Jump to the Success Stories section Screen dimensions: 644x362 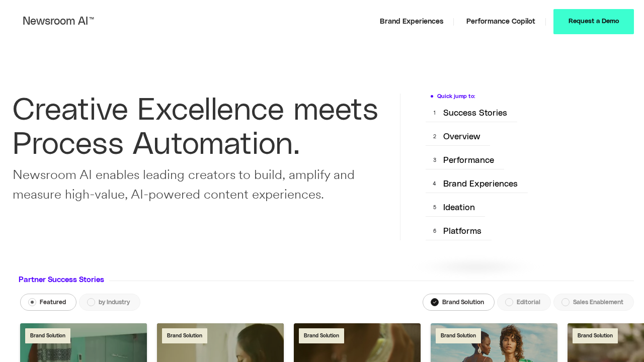[474, 113]
